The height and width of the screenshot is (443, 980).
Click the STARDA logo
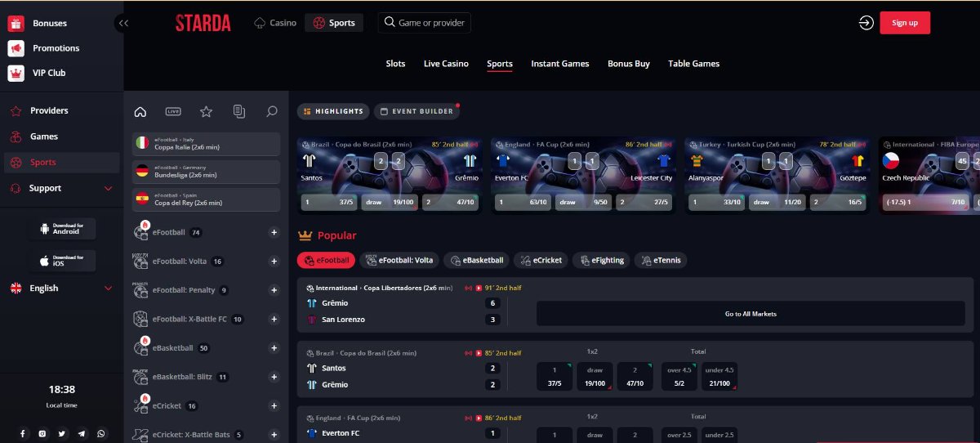tap(203, 23)
